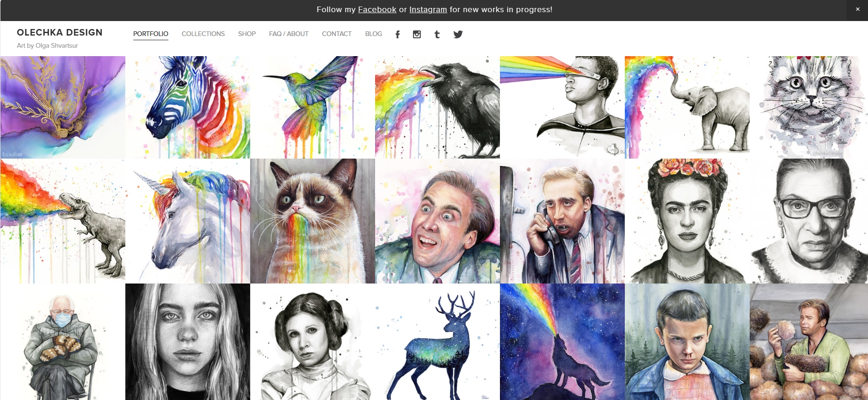
Task: Open the Twitter bird icon
Action: 458,34
